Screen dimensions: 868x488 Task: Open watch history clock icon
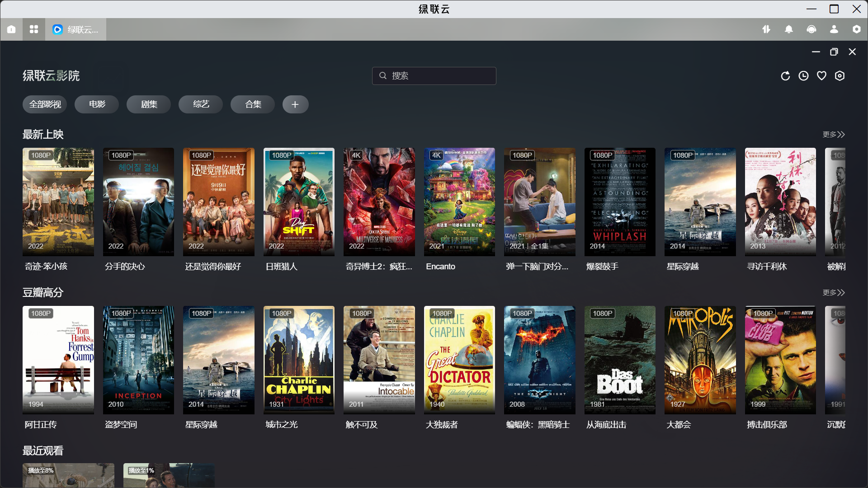pos(803,76)
